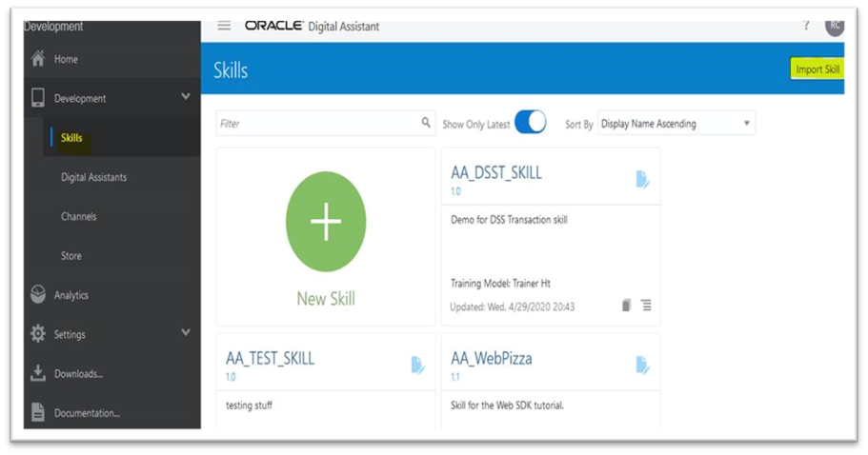Open the RC user profile avatar

coord(835,26)
